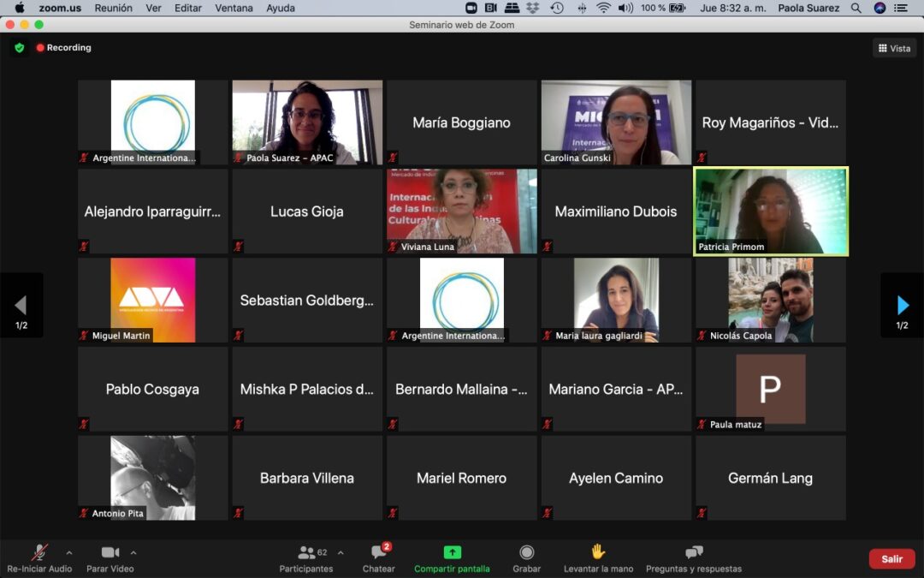Open Chatear chat with 2 unread

(378, 558)
